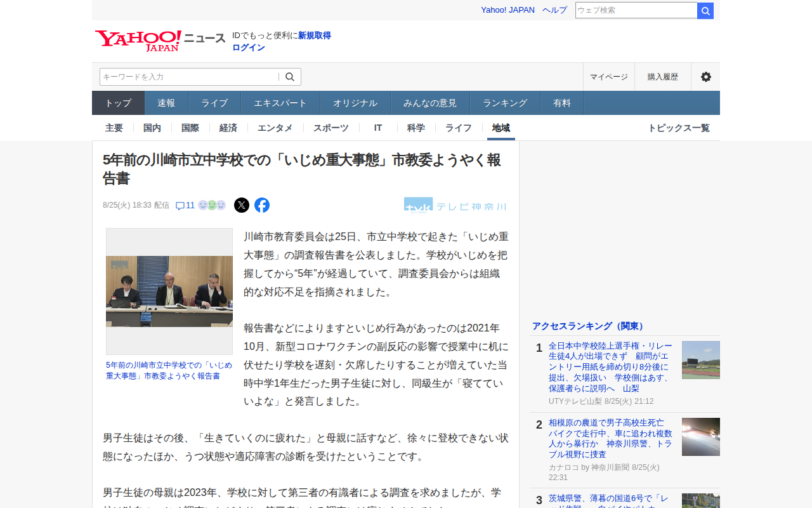Open トピックス一覧

pos(679,128)
